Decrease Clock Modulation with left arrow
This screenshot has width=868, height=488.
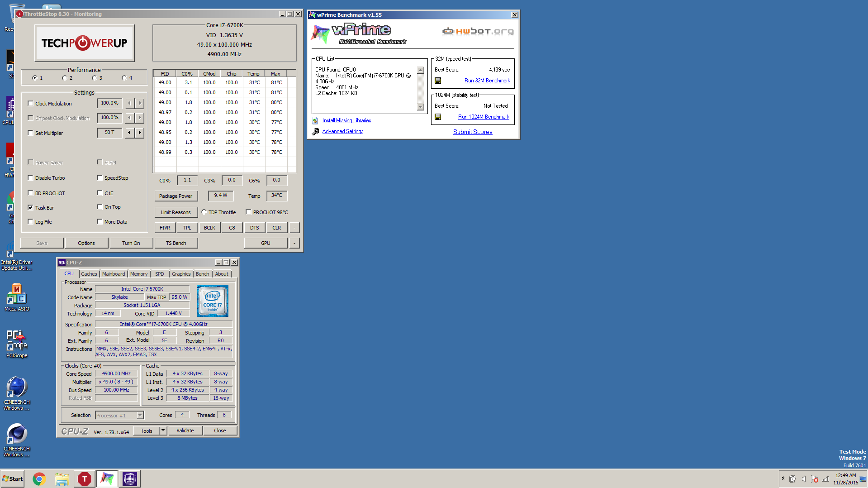coord(129,103)
